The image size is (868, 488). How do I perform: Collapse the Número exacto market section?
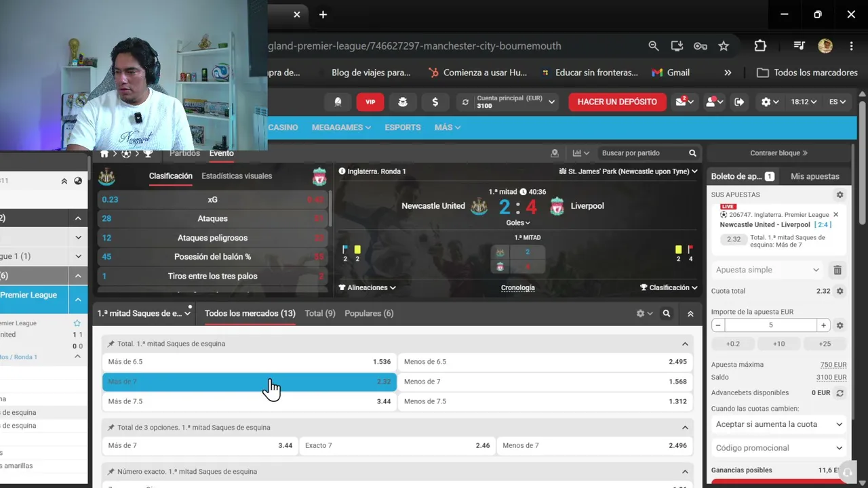(x=685, y=472)
